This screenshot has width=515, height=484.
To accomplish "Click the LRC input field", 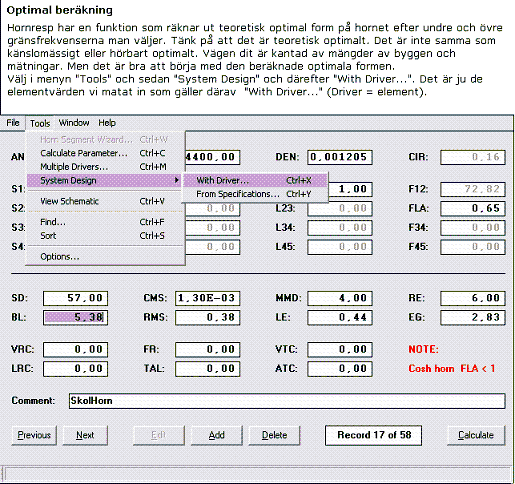I will tap(75, 369).
